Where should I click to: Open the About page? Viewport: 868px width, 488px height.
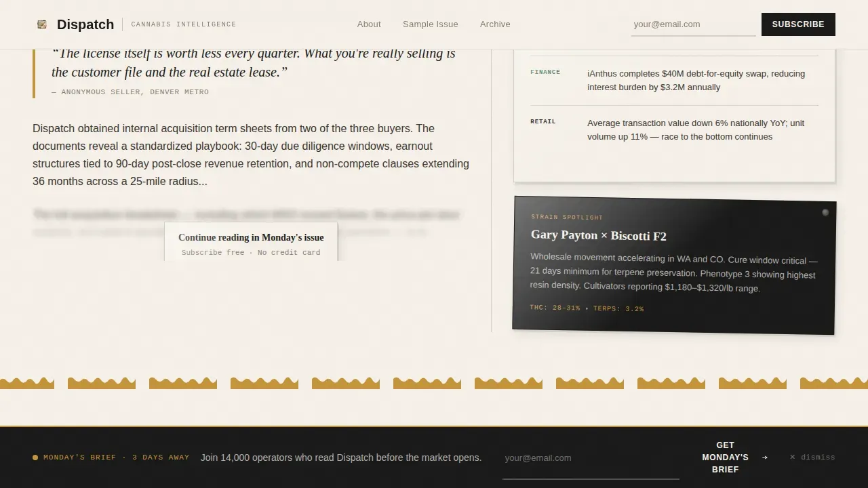pos(369,24)
